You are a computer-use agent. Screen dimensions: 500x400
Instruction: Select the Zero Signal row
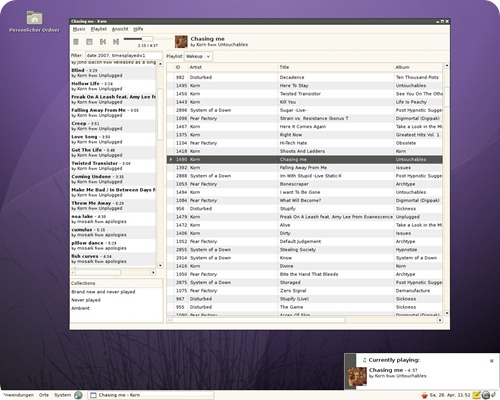[x=305, y=291]
